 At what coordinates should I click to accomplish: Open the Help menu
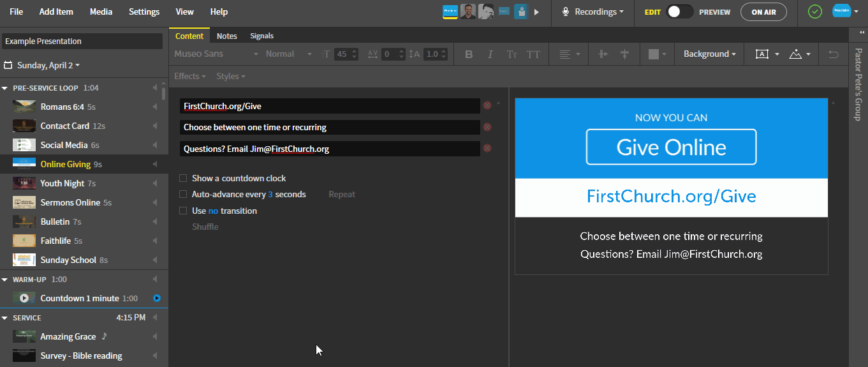(x=219, y=11)
